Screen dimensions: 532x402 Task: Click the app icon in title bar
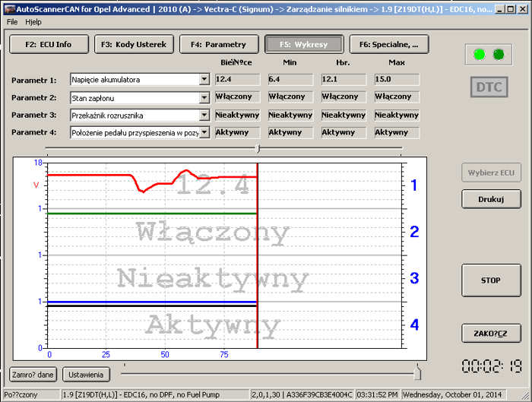pyautogui.click(x=8, y=8)
